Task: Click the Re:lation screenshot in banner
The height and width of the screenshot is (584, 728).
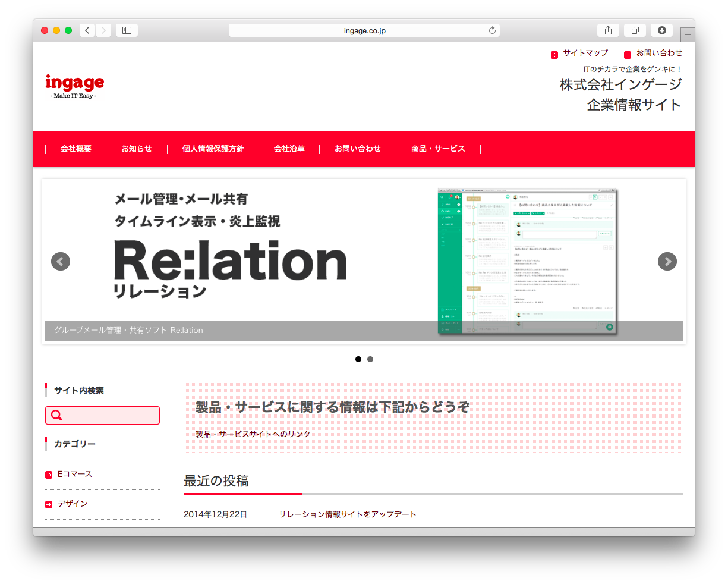Action: click(x=528, y=262)
